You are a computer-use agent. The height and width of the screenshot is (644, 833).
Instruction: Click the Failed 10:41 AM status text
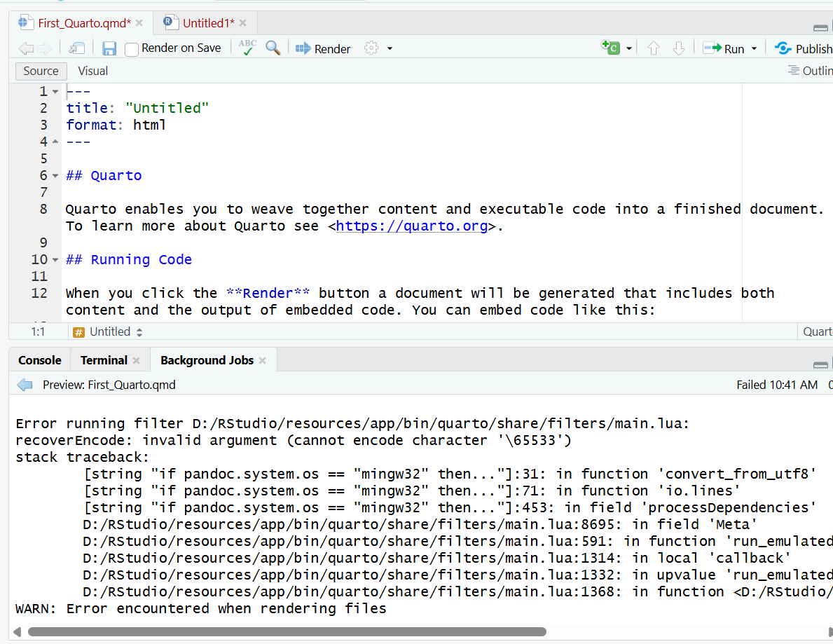click(x=777, y=385)
